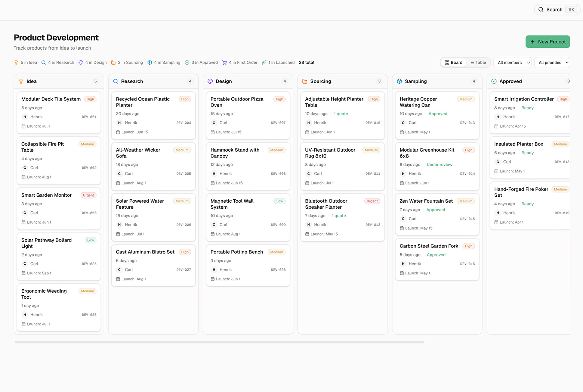The image size is (583, 392).
Task: Toggle the 3 in Approved filter chip
Action: [x=201, y=62]
